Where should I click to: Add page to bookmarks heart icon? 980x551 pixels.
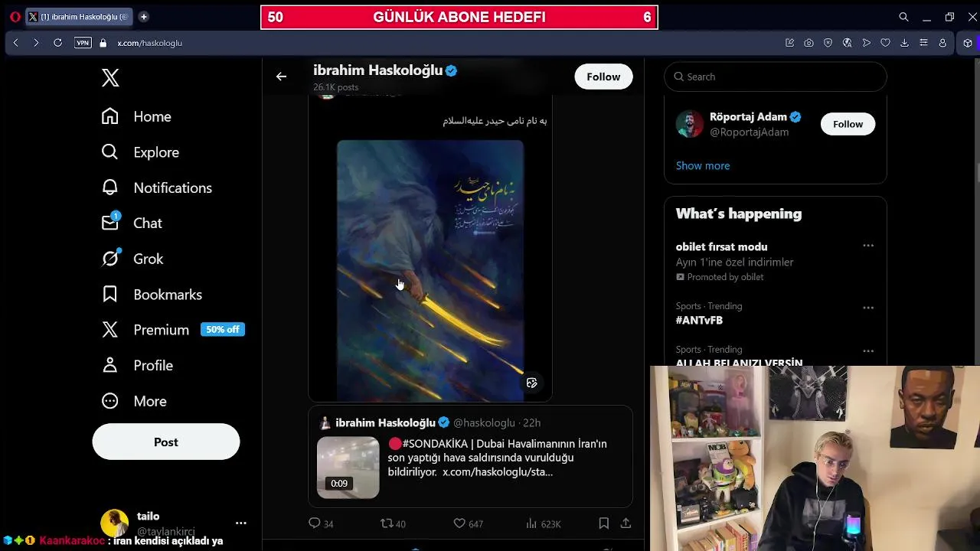(x=885, y=43)
